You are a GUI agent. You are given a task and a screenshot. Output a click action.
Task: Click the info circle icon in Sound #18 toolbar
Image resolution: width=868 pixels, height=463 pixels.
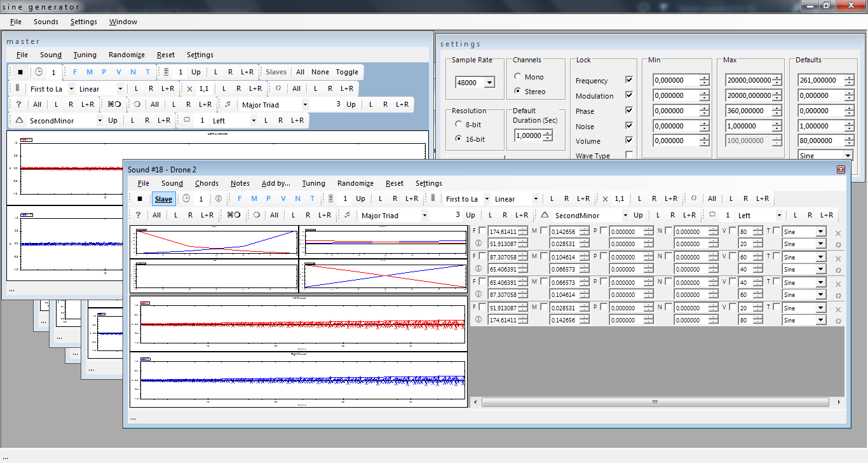coord(219,198)
